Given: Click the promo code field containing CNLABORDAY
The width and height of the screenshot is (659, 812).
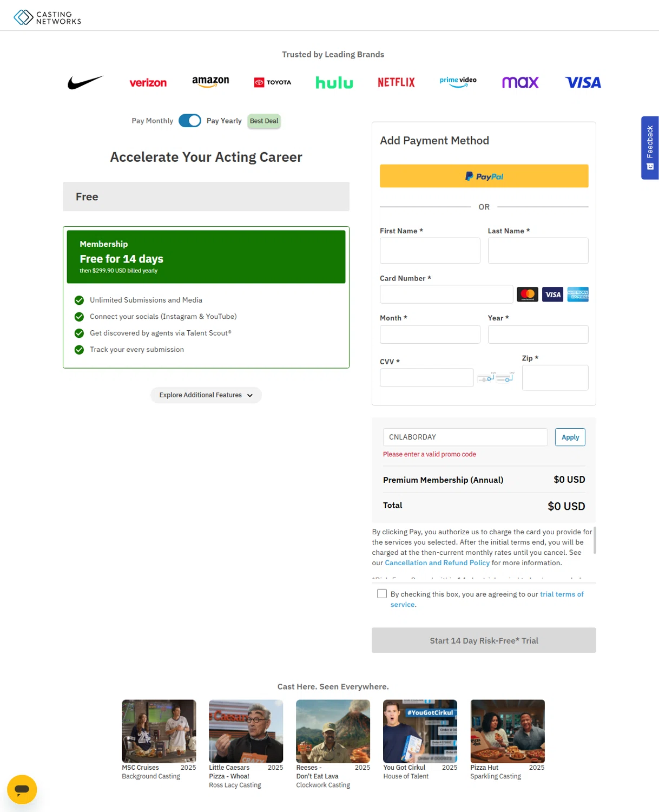Looking at the screenshot, I should point(465,437).
